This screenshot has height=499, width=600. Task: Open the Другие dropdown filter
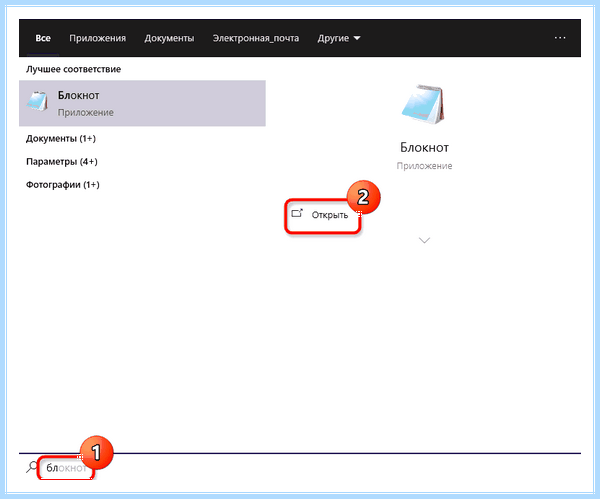pyautogui.click(x=339, y=38)
